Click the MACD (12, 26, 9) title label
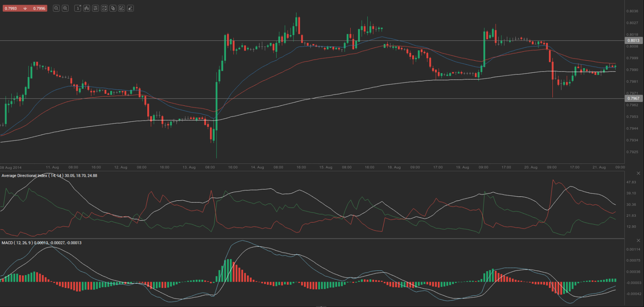Image resolution: width=644 pixels, height=307 pixels. tap(17, 243)
